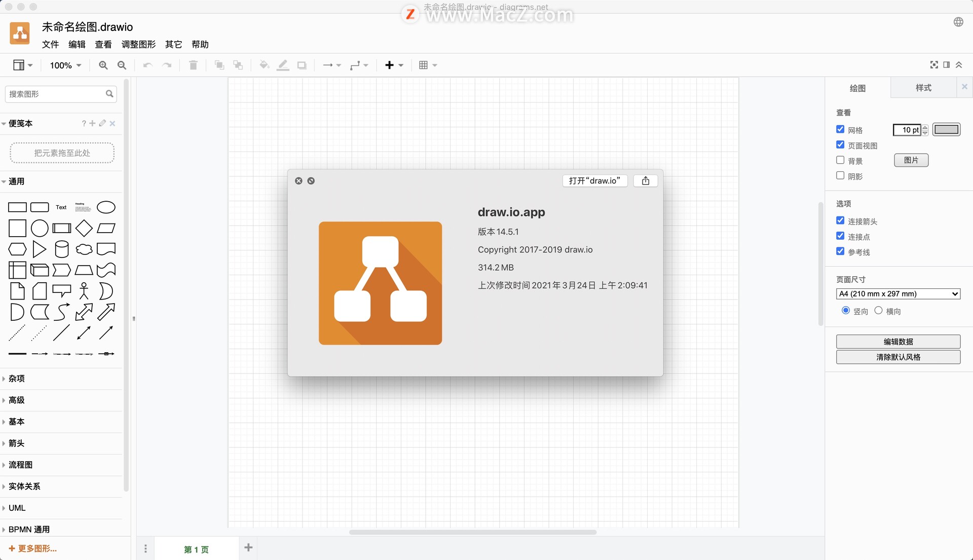Select the cloud shape in general palette
973x560 pixels.
[84, 249]
